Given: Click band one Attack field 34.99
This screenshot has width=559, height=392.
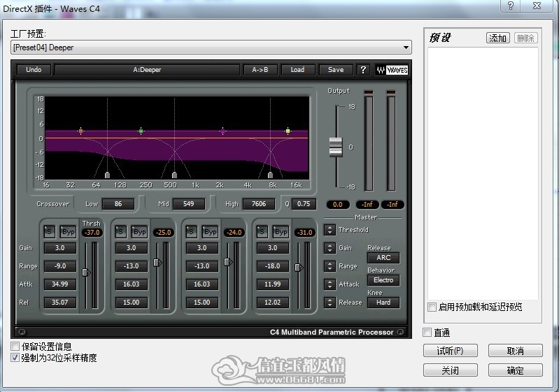Looking at the screenshot, I should point(60,284).
